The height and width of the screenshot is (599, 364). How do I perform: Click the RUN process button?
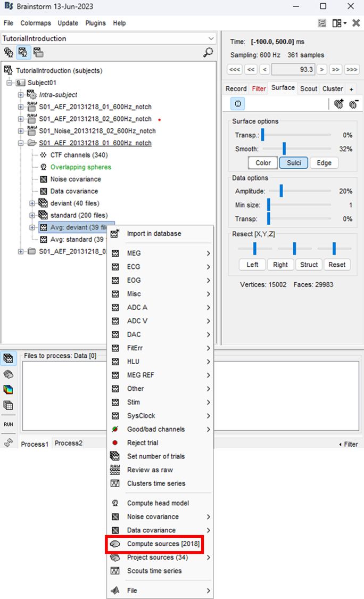pos(8,424)
